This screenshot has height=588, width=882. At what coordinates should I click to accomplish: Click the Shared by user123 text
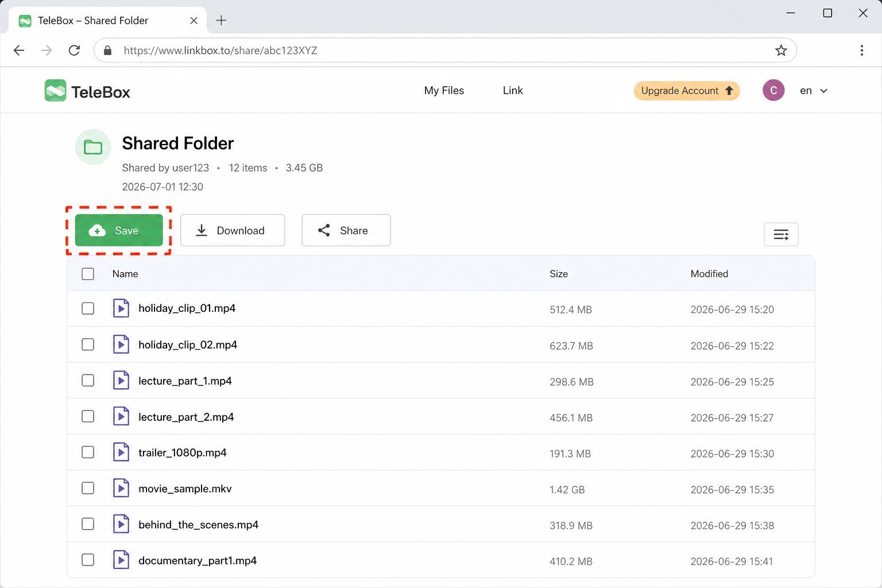(x=165, y=168)
